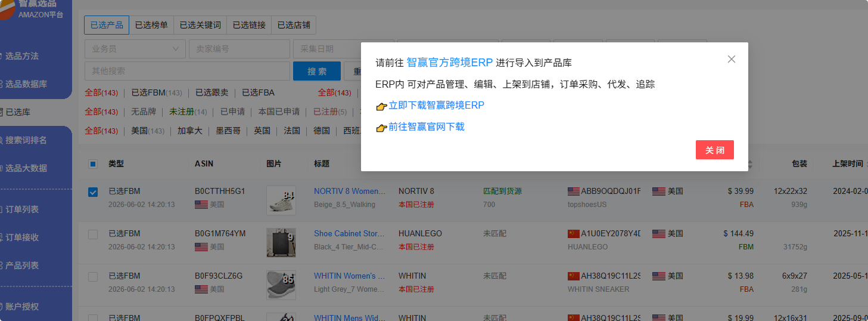Open the Shoe Cabinet Stor product title link
Viewport: 868px width, 321px height.
[x=349, y=234]
